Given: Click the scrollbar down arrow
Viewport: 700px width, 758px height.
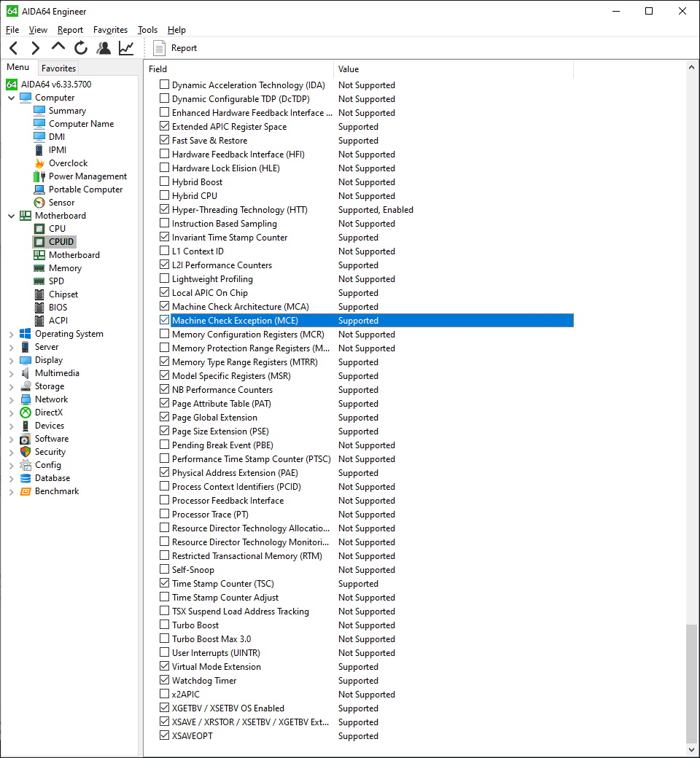Looking at the screenshot, I should 692,750.
